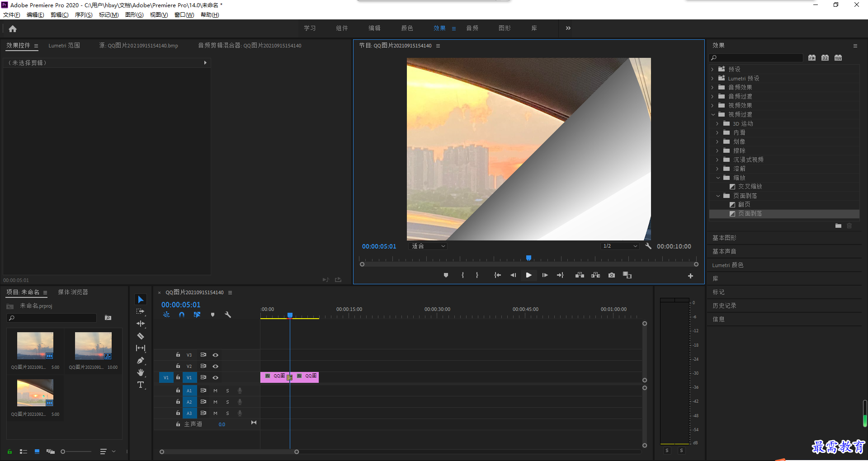The image size is (868, 461).
Task: Toggle V2 track visibility eye
Action: click(x=216, y=366)
